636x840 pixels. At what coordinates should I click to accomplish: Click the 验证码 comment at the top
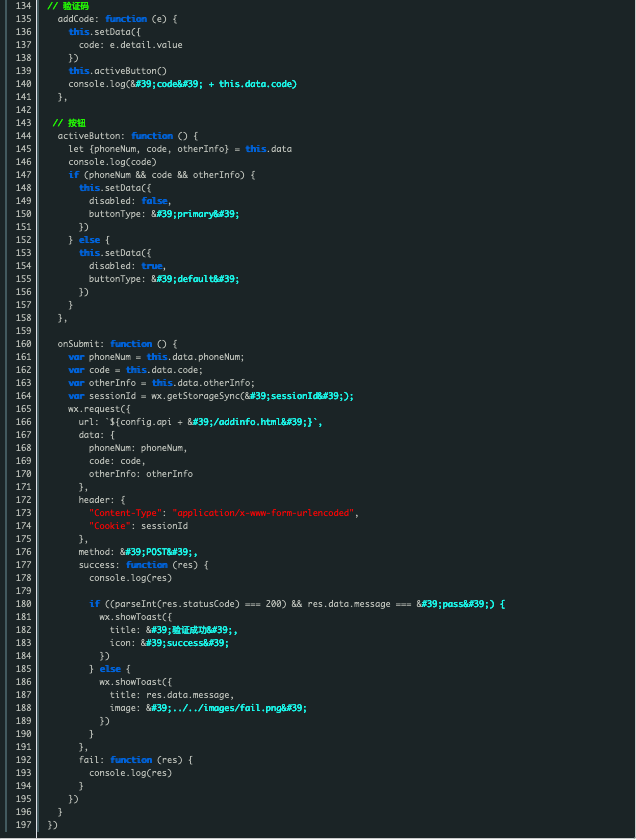click(73, 6)
